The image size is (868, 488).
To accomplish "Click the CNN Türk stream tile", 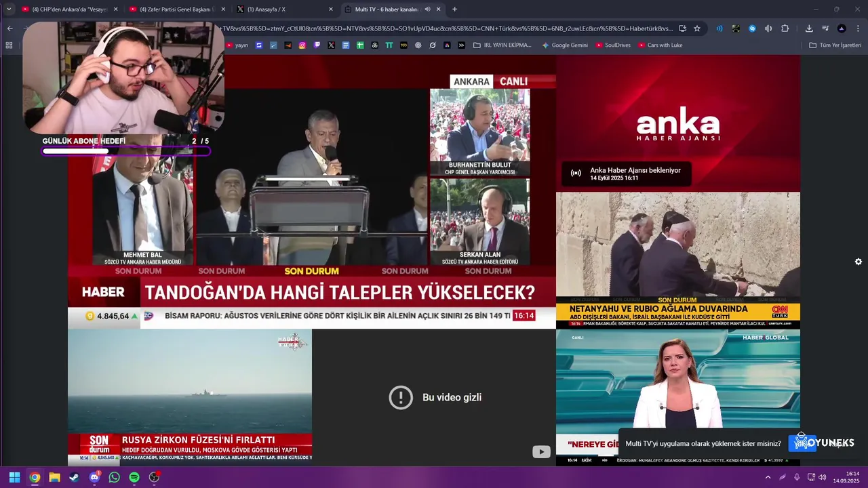I will click(678, 260).
